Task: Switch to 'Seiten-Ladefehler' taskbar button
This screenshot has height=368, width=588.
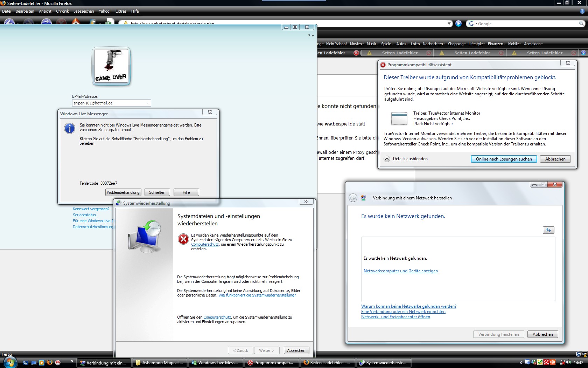Action: coord(327,363)
